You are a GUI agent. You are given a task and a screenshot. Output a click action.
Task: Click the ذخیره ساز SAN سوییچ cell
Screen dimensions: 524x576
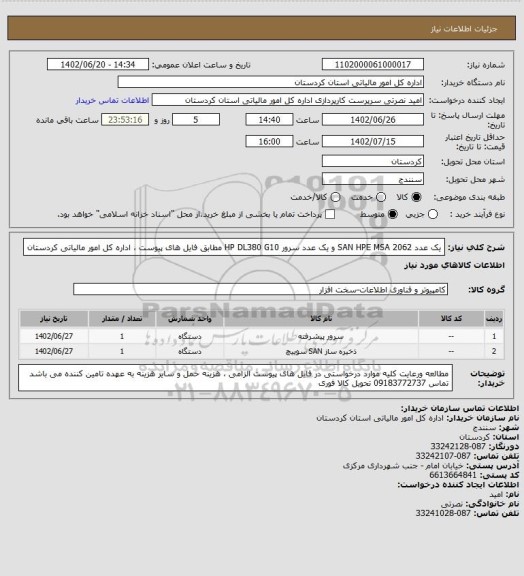point(321,351)
